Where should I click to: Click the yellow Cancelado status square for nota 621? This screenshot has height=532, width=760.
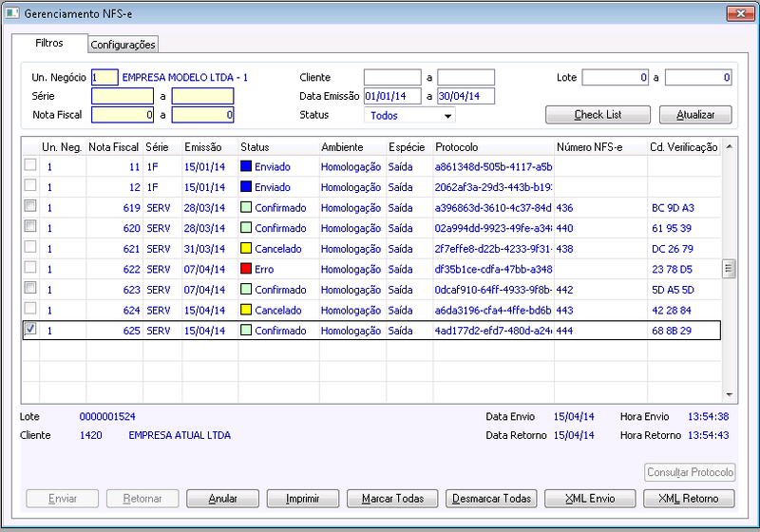pos(246,248)
